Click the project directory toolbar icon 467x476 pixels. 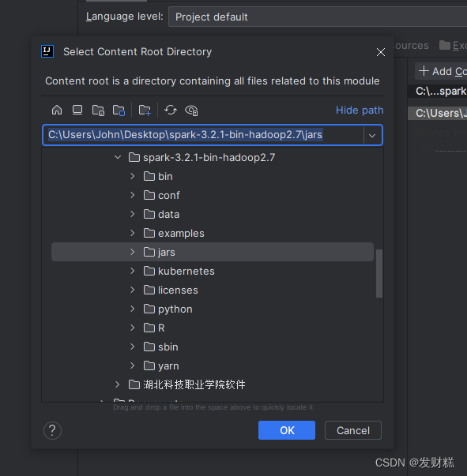(98, 110)
